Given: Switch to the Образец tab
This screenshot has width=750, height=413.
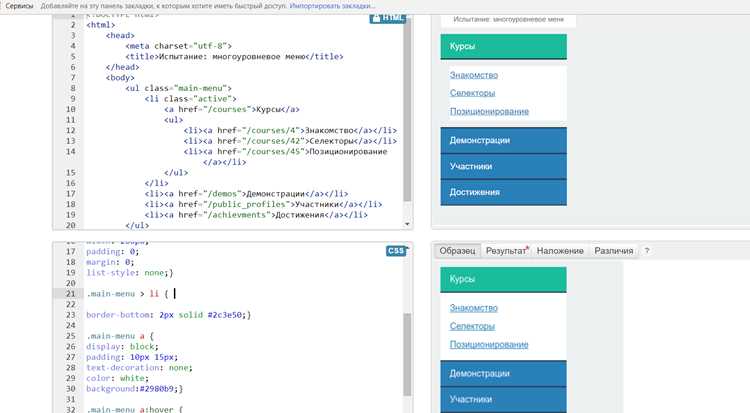Looking at the screenshot, I should (x=457, y=251).
